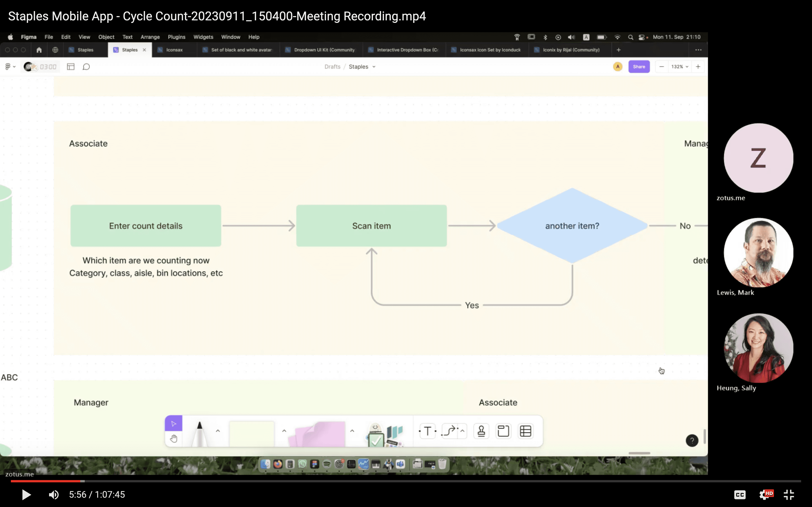Select the Text tool
Viewport: 812px width, 507px height.
pyautogui.click(x=428, y=431)
